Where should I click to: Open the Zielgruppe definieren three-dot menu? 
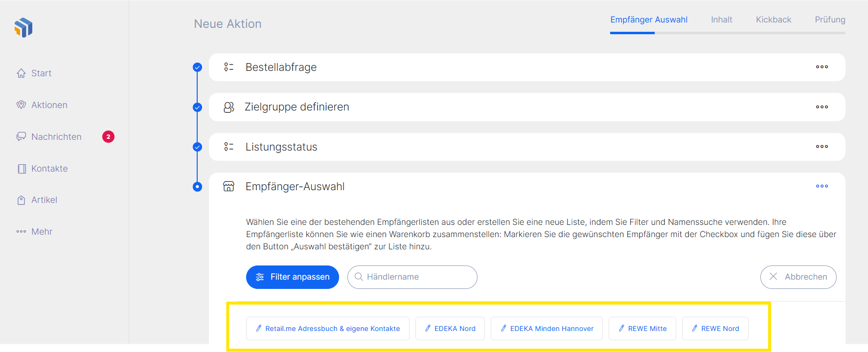coord(822,107)
